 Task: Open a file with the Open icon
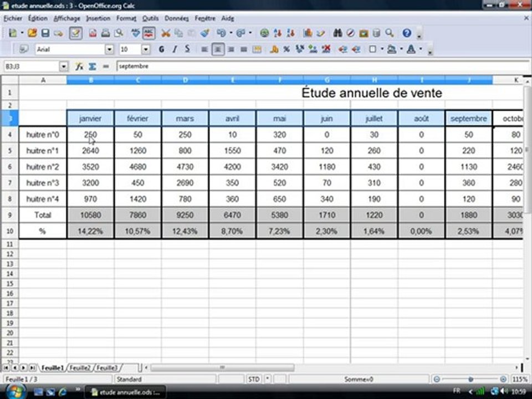click(x=32, y=33)
